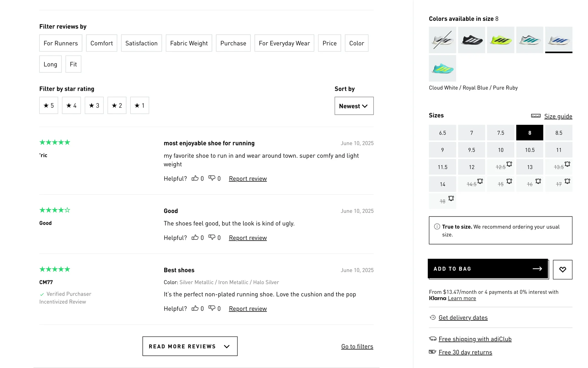Screen dimensions: 588x368
Task: Filter reviews by For Everyday Wear
Action: 284,43
